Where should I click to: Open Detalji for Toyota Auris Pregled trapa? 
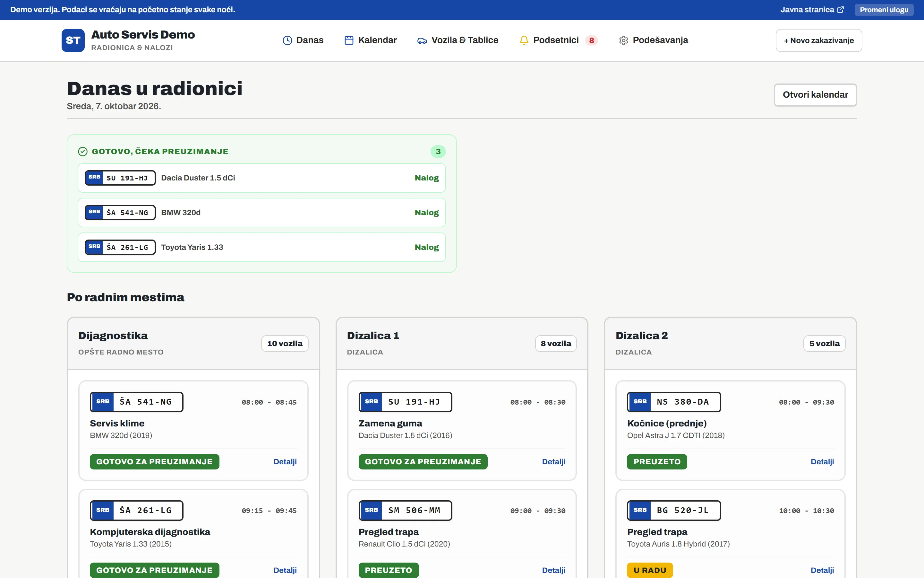(x=822, y=570)
